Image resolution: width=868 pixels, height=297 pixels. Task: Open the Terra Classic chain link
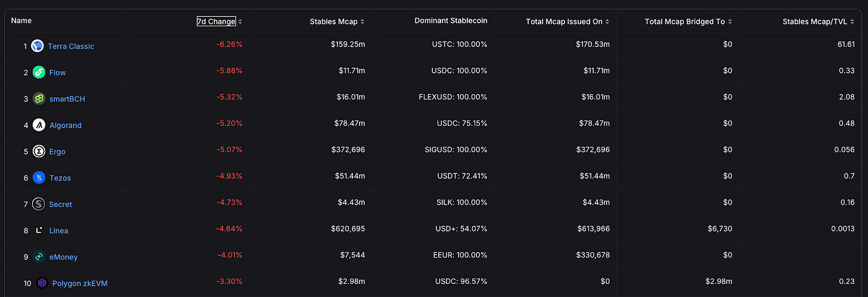click(x=71, y=47)
